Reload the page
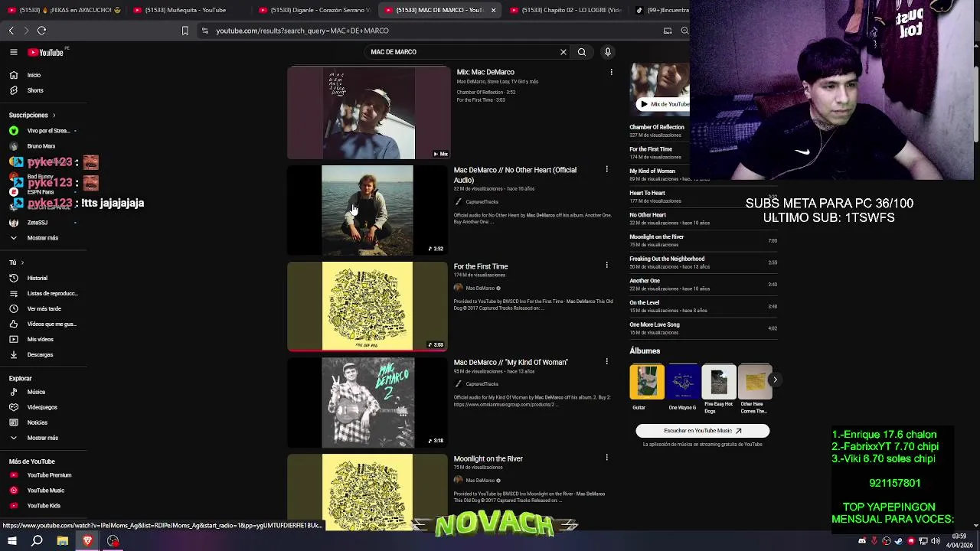 41,31
